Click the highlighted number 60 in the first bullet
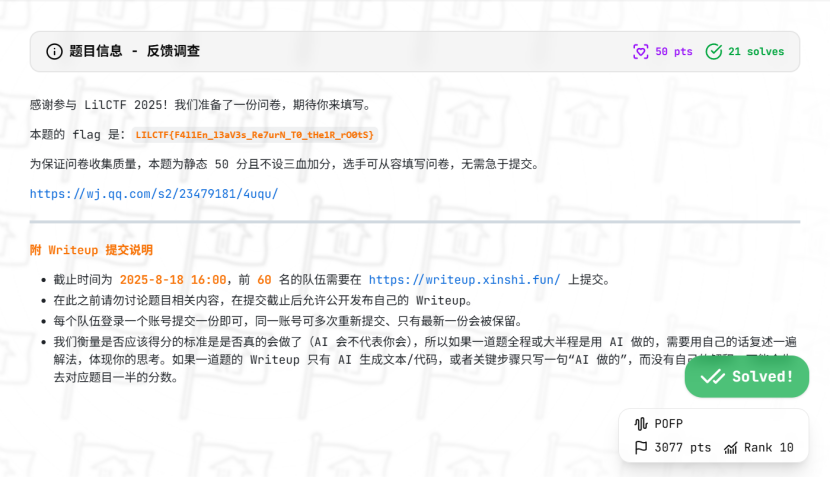830x477 pixels. (x=264, y=280)
